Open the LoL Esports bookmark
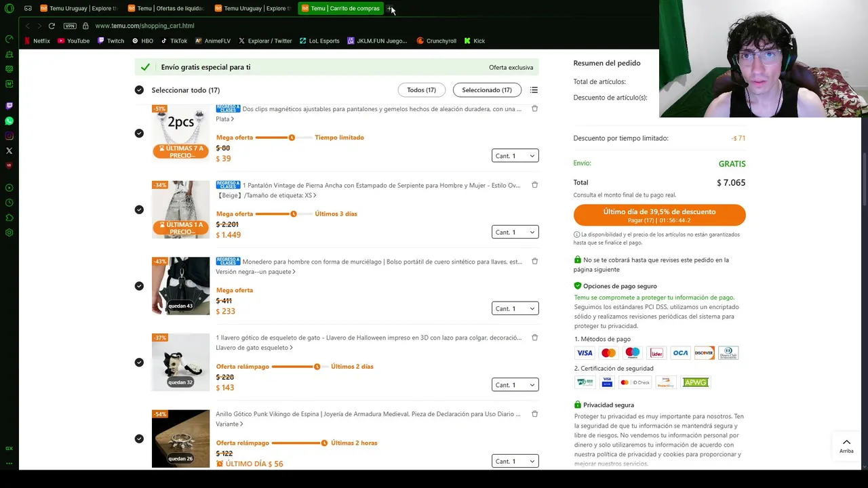 319,41
